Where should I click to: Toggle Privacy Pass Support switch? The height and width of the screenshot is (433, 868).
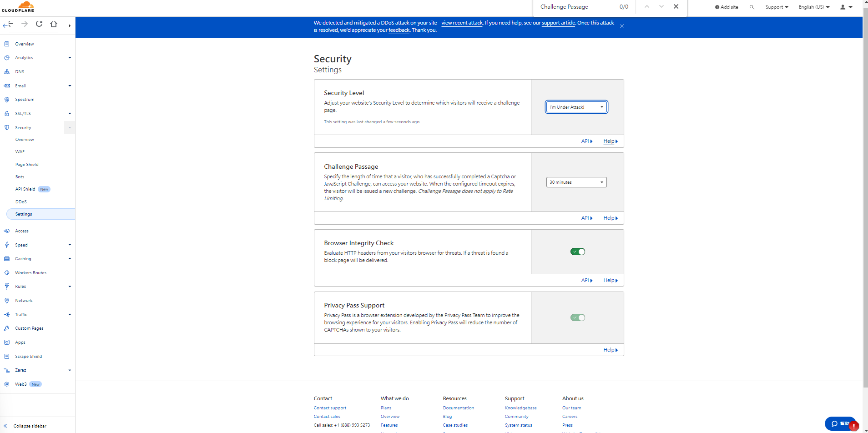tap(577, 317)
